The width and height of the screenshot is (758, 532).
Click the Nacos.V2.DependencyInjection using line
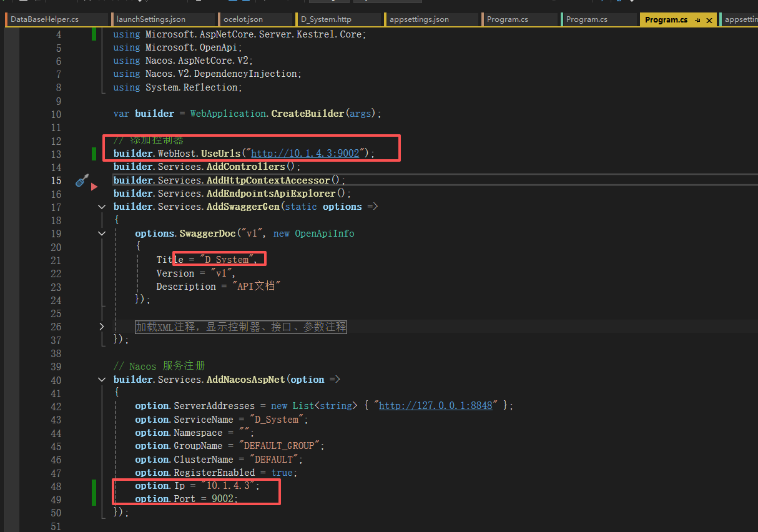pyautogui.click(x=207, y=74)
